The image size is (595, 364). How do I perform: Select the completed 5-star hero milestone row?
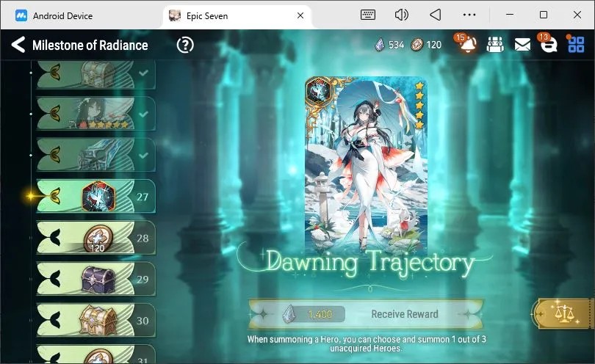click(96, 113)
